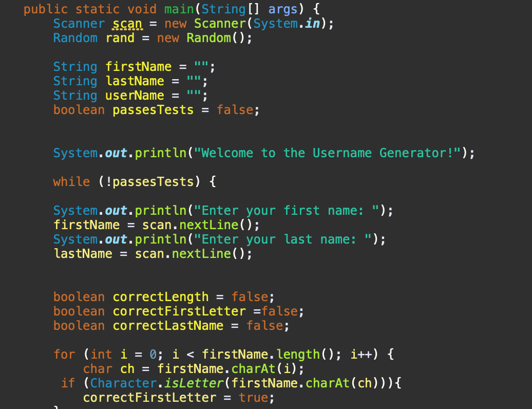
Task: Click the correctLastName boolean
Action: 167,325
